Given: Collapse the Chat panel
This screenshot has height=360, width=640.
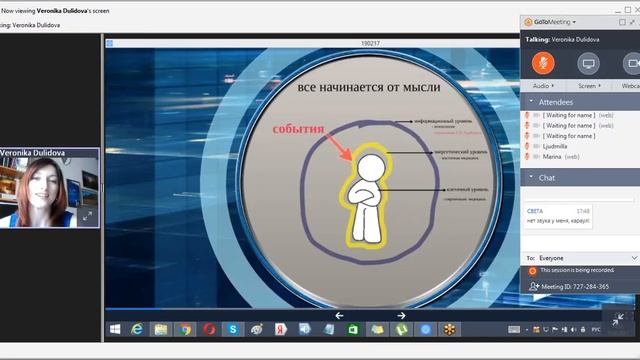Looking at the screenshot, I should pos(531,177).
